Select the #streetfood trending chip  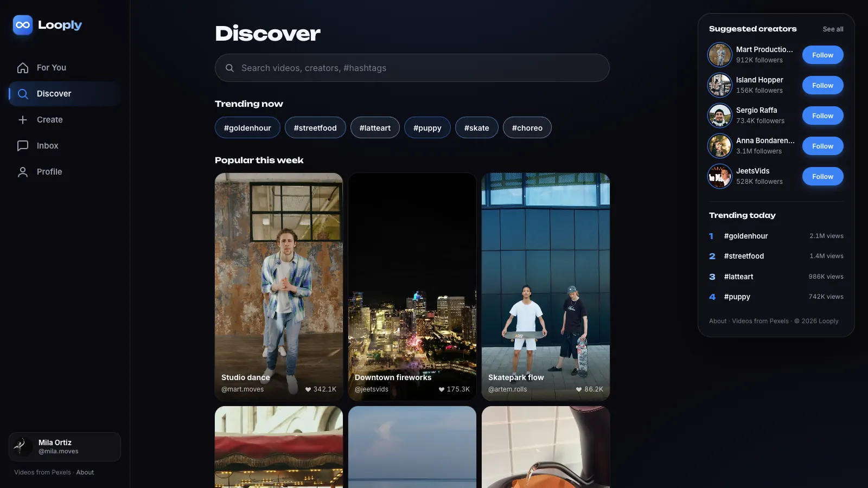pos(315,128)
